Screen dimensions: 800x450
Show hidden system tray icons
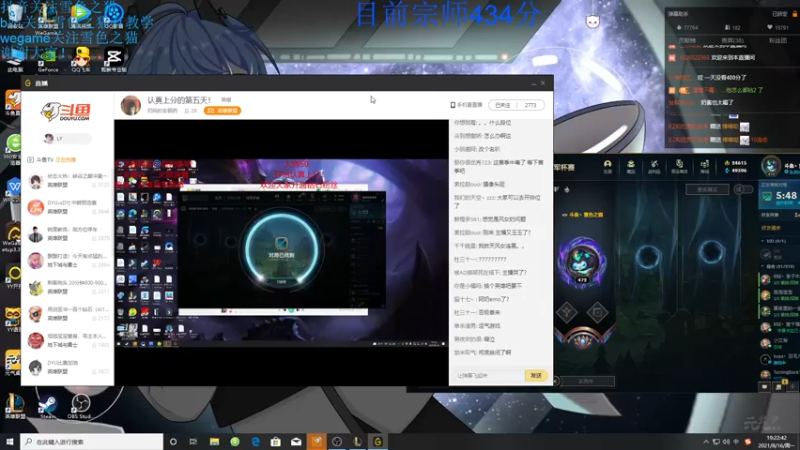point(706,441)
